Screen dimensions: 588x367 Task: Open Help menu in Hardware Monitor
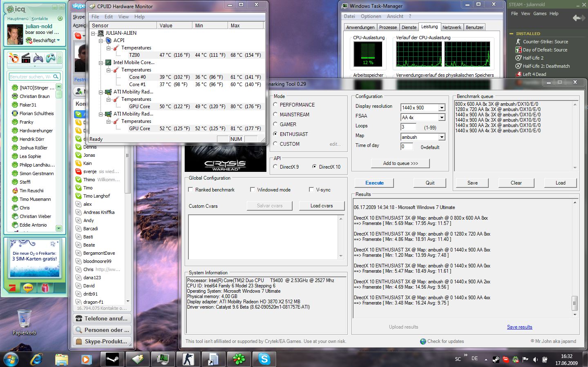tap(139, 17)
